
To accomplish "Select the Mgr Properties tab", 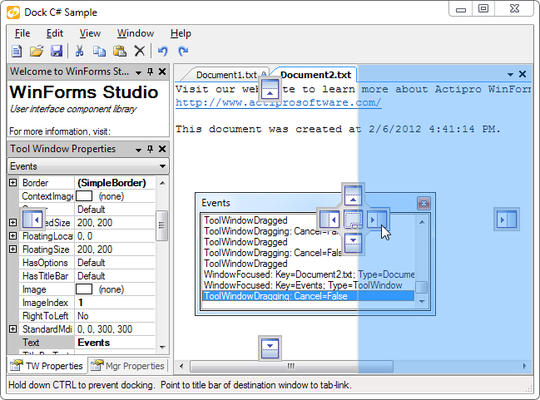I will [128, 366].
